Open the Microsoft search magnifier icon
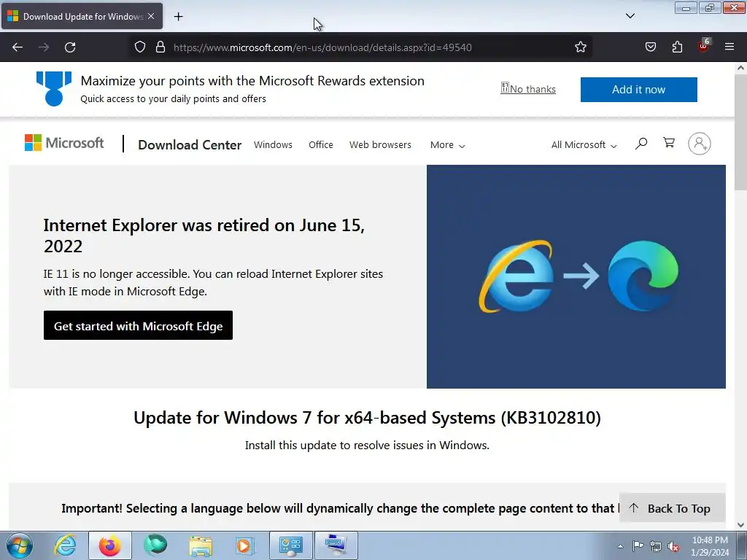The height and width of the screenshot is (560, 747). pos(641,144)
